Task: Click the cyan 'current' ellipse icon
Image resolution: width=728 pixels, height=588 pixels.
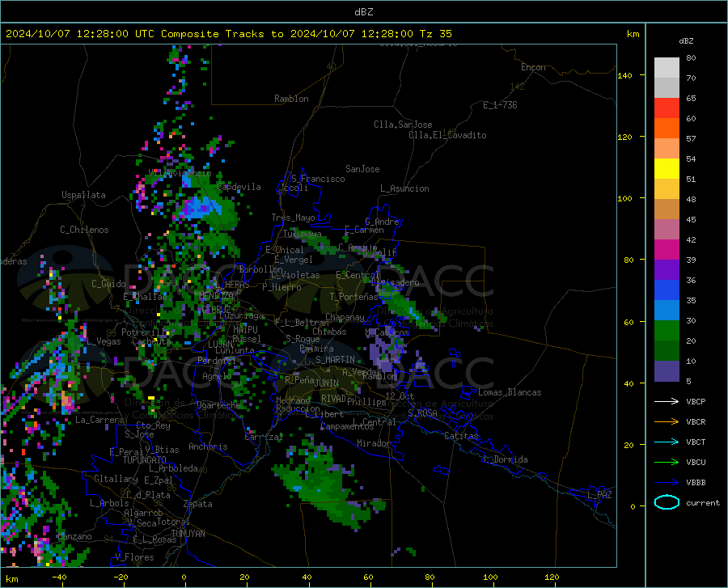Action: 667,502
